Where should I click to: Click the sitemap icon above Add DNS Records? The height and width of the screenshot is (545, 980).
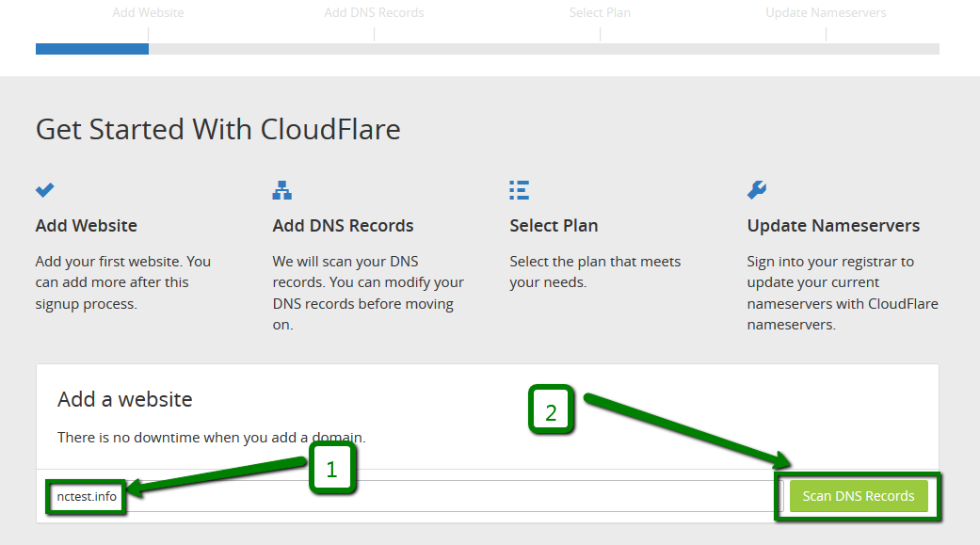point(281,190)
